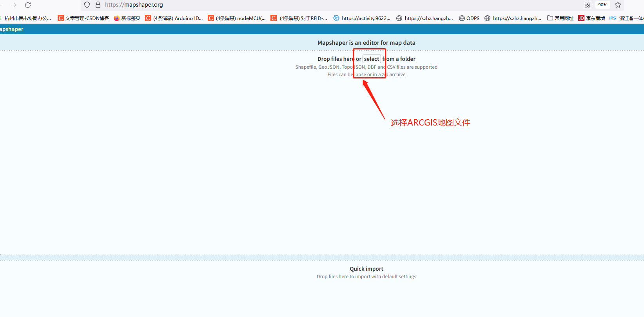Focus the mapshaper.org address bar

pyautogui.click(x=333, y=5)
